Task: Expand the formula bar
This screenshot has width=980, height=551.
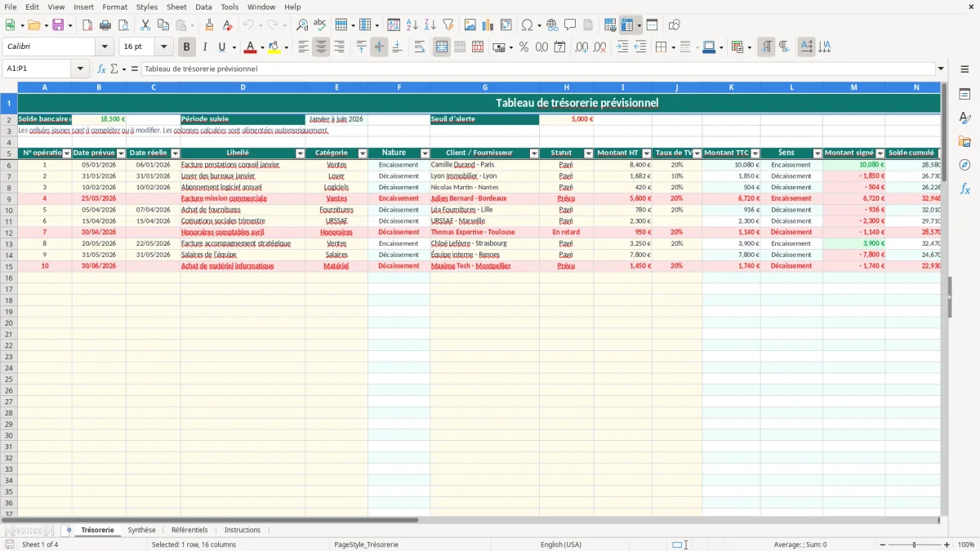Action: click(941, 69)
